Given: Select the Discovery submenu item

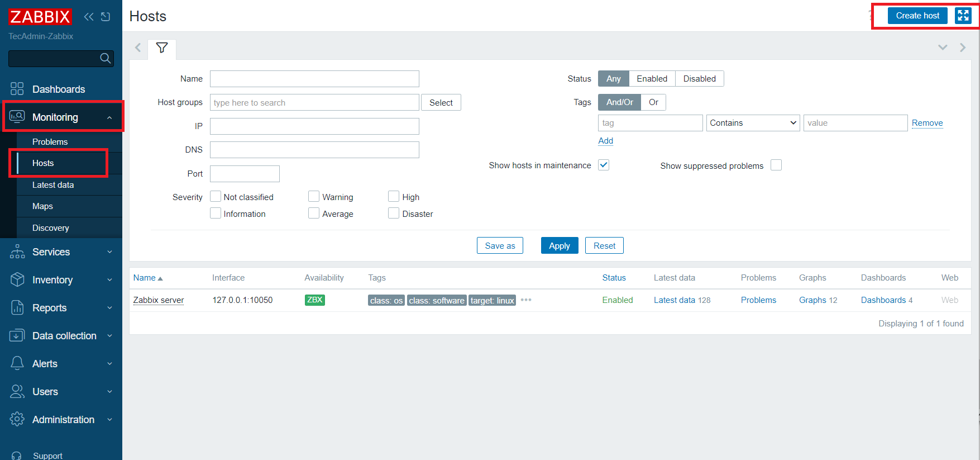Looking at the screenshot, I should pyautogui.click(x=51, y=228).
